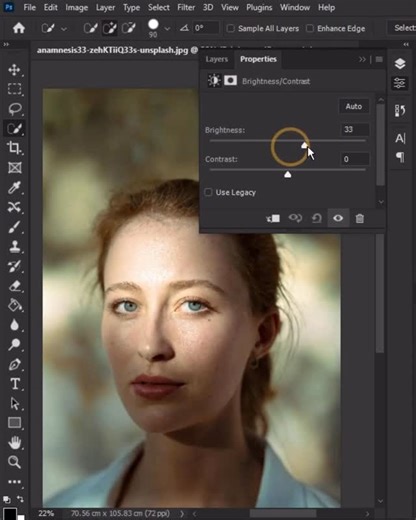Open the Paragraph panel icon in dock

point(400,157)
